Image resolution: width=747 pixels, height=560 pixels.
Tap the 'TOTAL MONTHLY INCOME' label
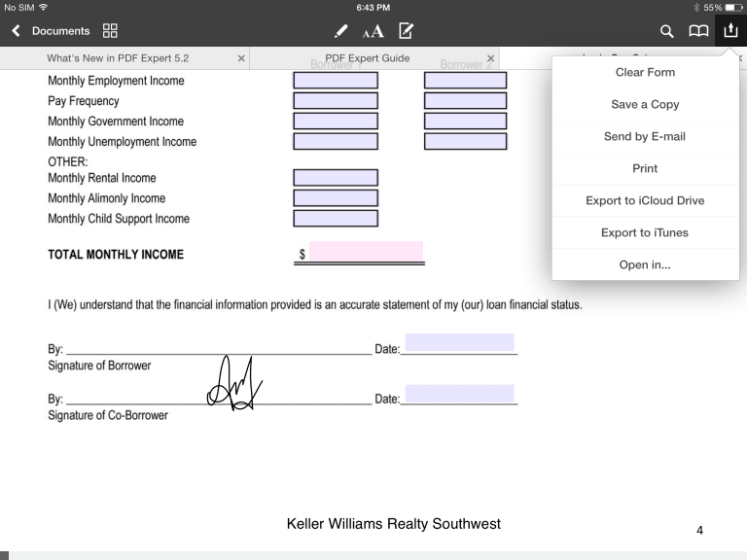point(116,255)
